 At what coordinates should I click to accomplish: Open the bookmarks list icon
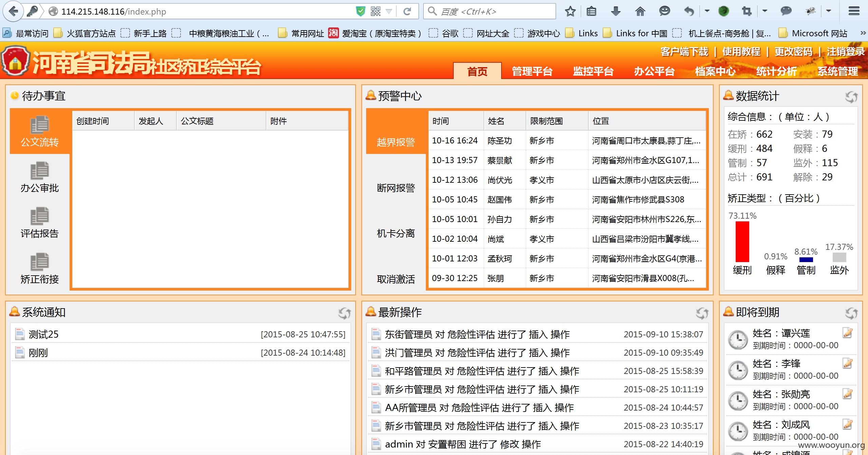click(x=591, y=12)
